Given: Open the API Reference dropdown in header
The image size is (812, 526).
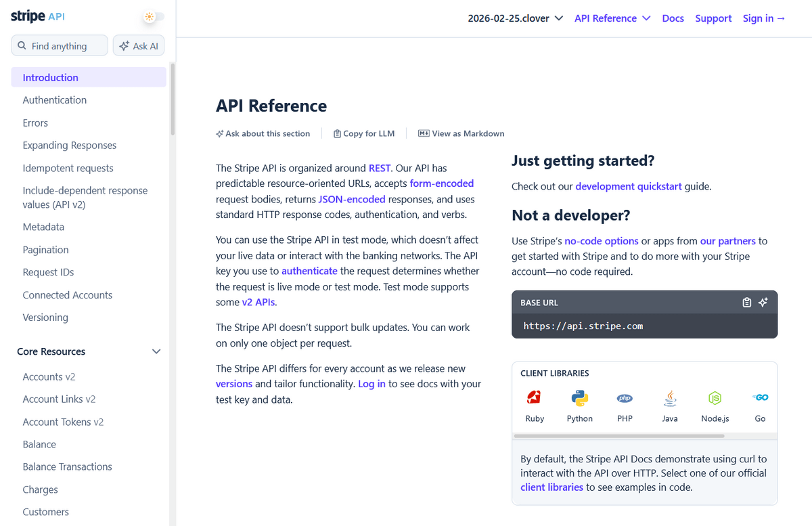Looking at the screenshot, I should click(612, 18).
